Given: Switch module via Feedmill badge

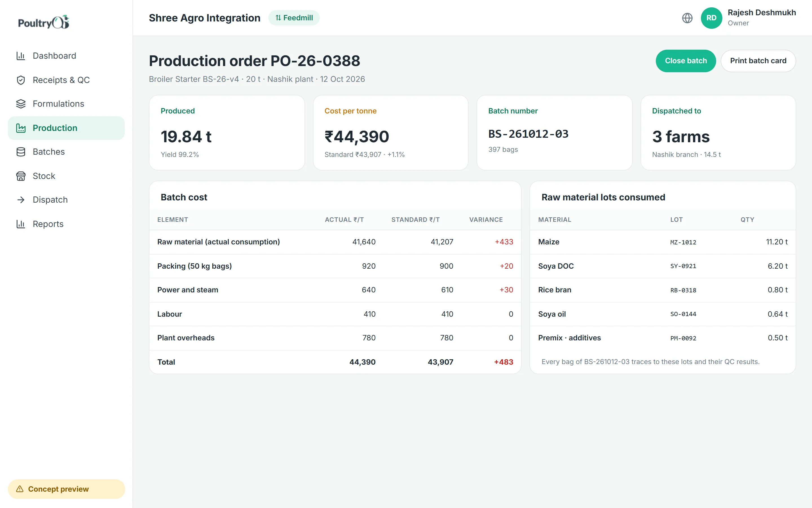Looking at the screenshot, I should [294, 18].
